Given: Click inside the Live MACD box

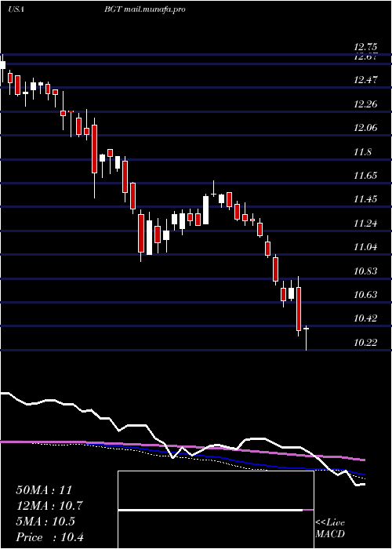Looking at the screenshot, I should click(x=216, y=510).
